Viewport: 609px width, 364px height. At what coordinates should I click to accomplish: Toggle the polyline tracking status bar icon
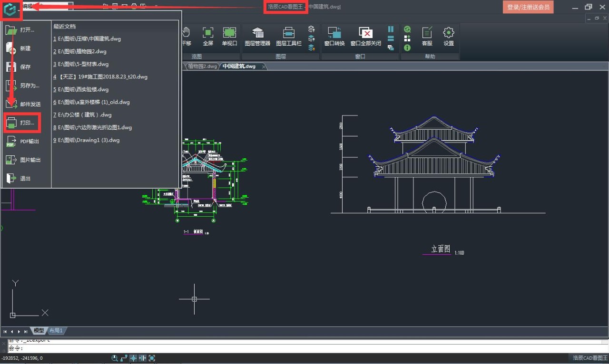coord(124,358)
